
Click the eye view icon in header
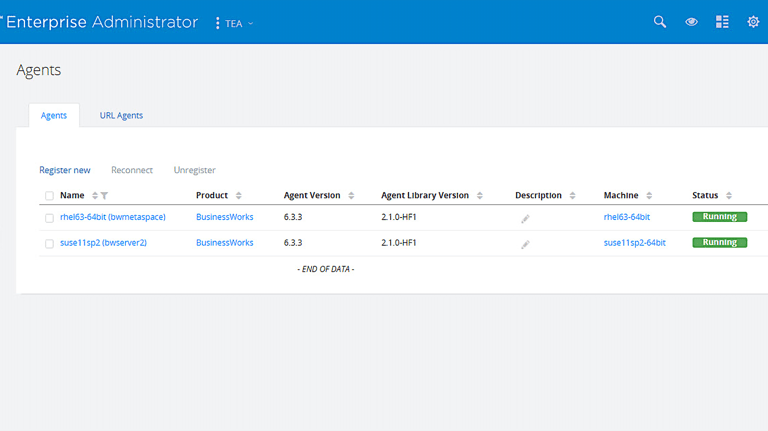point(691,22)
